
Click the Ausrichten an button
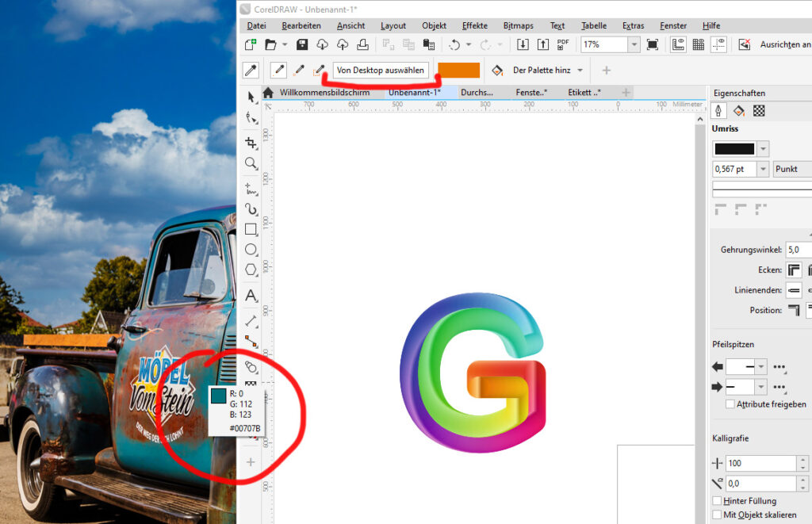click(785, 44)
